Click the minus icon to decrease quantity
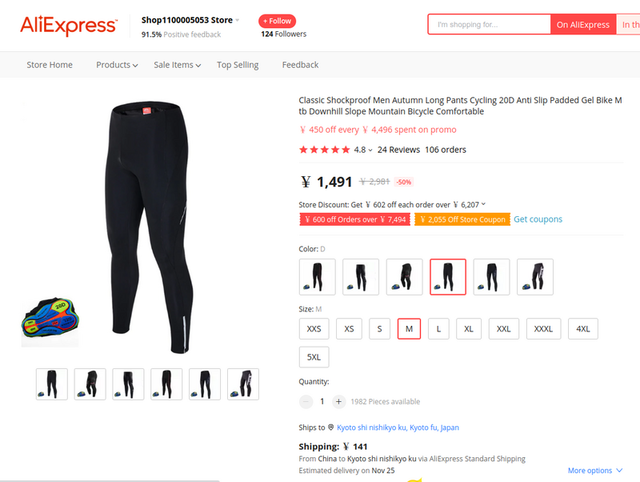 pos(306,402)
